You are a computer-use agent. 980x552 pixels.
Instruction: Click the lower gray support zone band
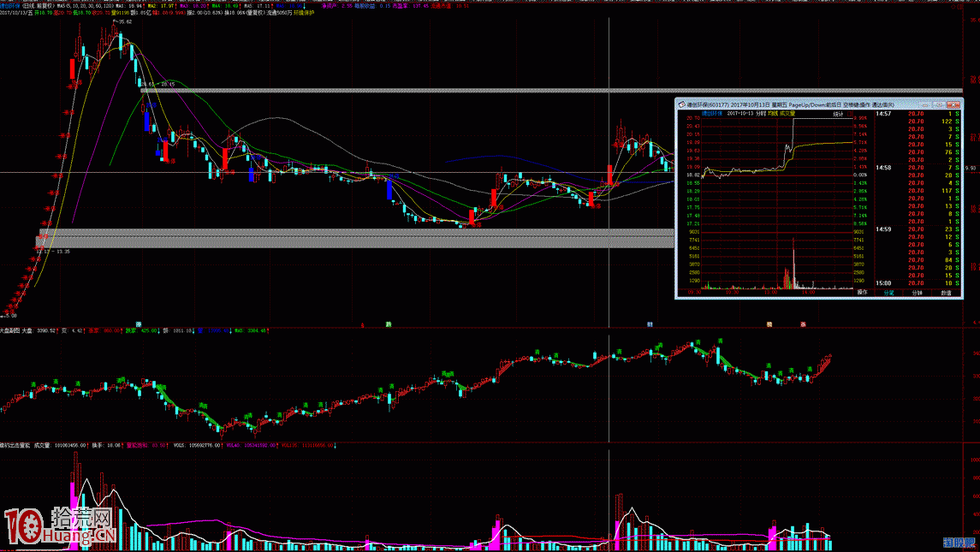coord(356,238)
